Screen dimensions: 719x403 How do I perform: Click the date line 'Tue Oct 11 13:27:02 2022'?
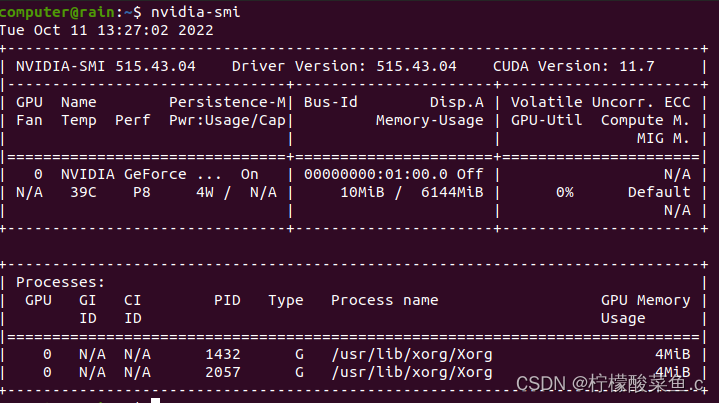pyautogui.click(x=106, y=30)
